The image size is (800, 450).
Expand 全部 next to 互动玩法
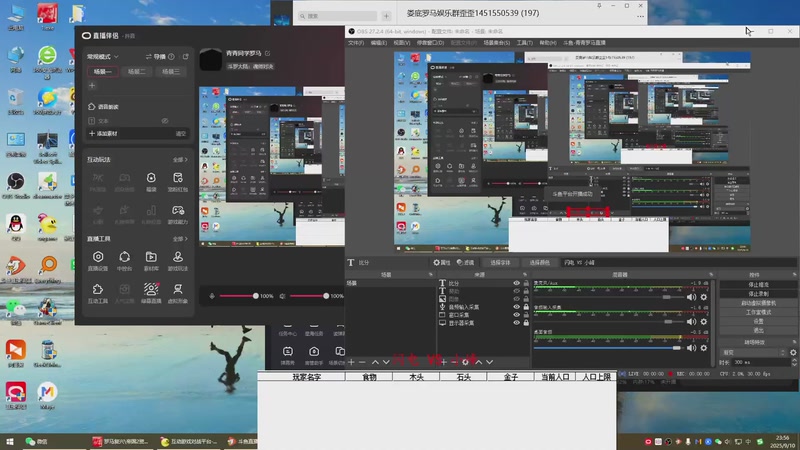(x=180, y=160)
